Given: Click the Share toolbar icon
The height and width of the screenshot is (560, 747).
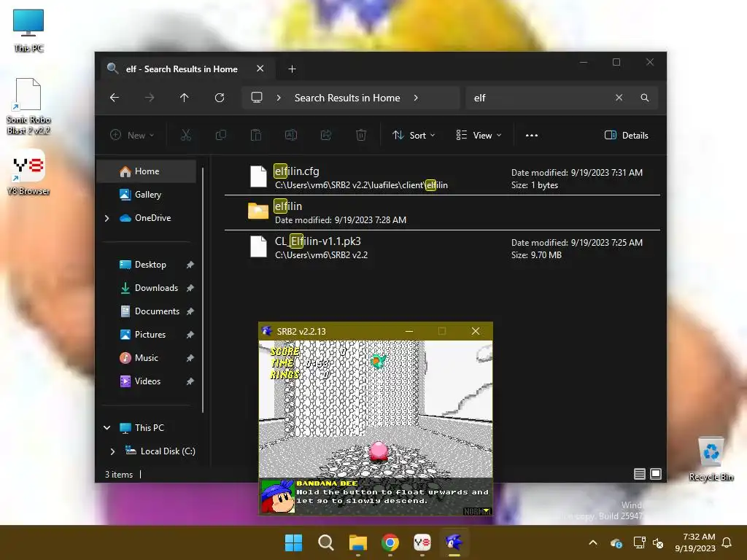Looking at the screenshot, I should pyautogui.click(x=326, y=135).
